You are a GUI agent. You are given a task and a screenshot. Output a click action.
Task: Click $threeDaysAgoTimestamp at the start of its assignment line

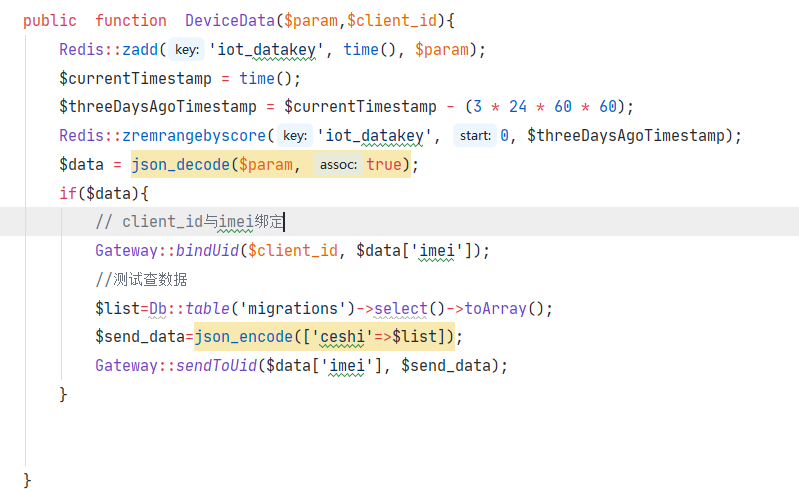tap(158, 106)
